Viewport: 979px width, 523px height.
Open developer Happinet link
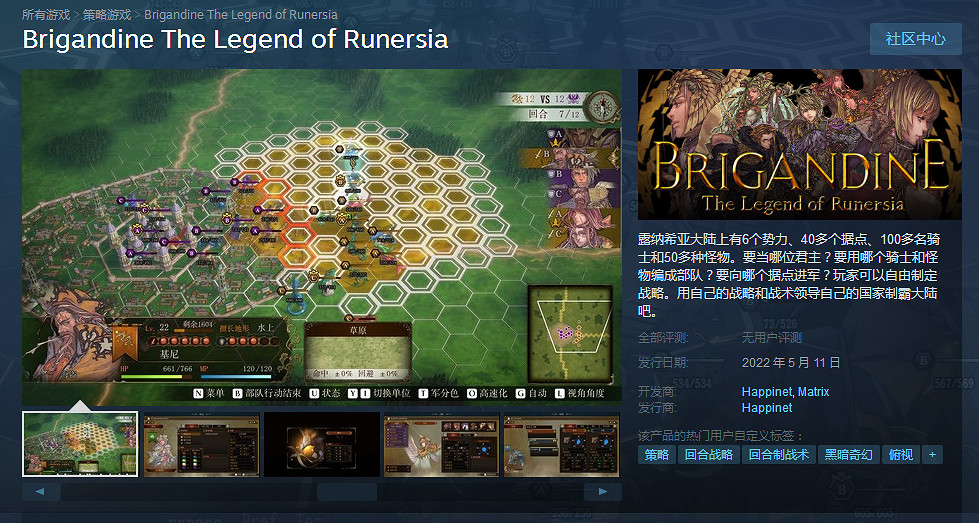767,392
